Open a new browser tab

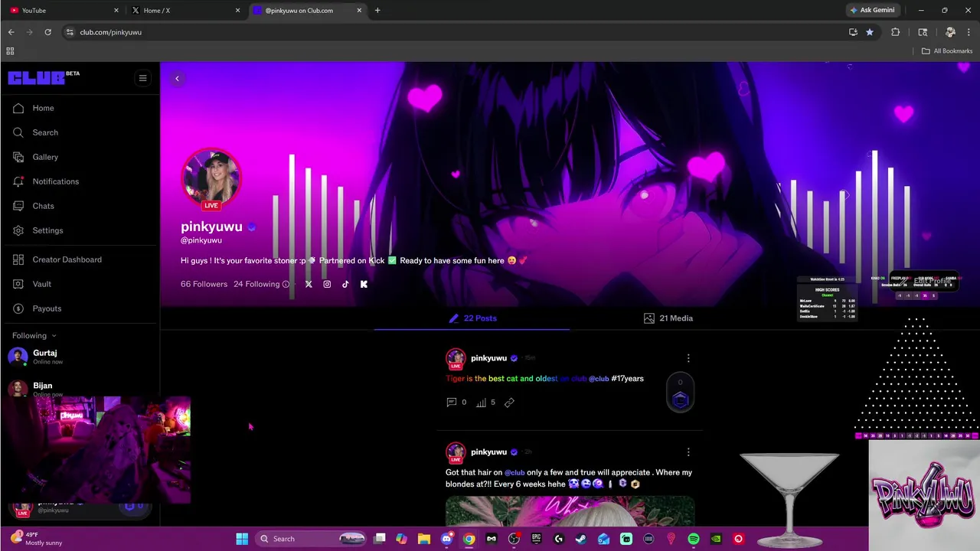click(377, 11)
